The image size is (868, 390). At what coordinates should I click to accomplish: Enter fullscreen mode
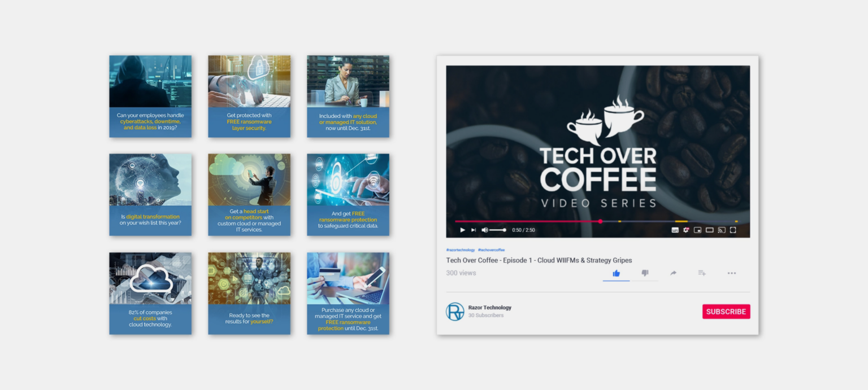[x=732, y=230]
